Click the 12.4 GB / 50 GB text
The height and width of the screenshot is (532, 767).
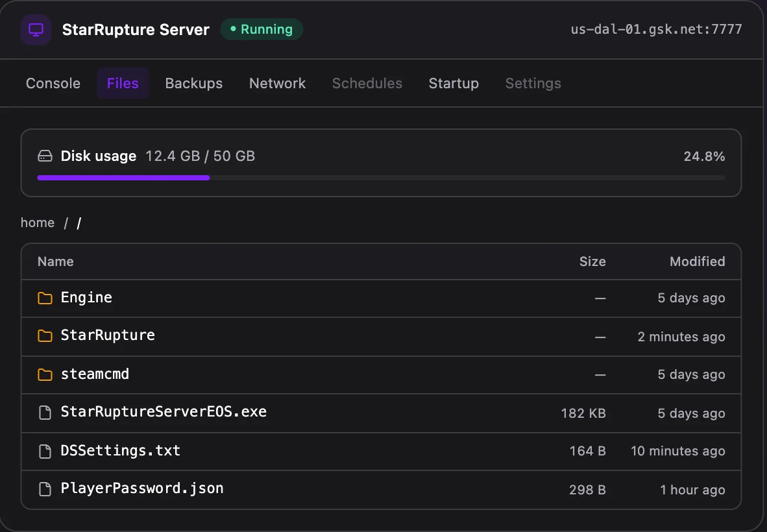pos(200,156)
